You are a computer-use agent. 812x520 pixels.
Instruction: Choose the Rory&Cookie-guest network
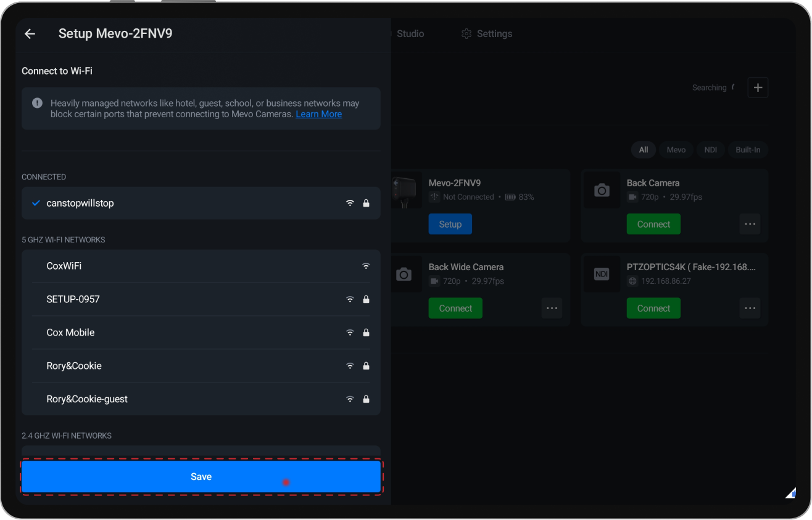[x=201, y=399]
